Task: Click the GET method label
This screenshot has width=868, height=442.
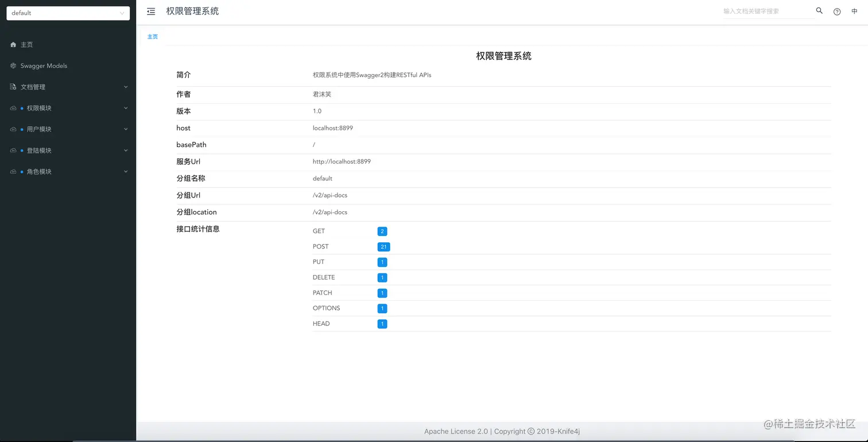Action: (x=319, y=231)
